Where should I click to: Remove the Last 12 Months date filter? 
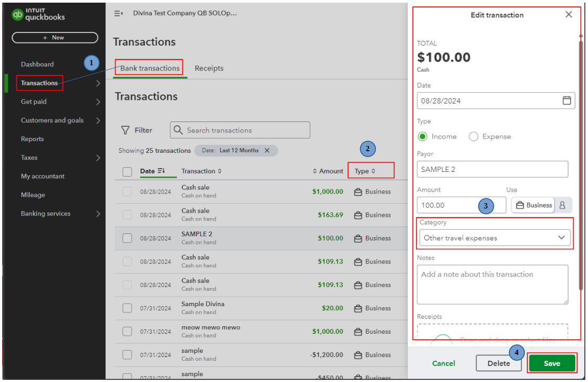click(x=267, y=150)
